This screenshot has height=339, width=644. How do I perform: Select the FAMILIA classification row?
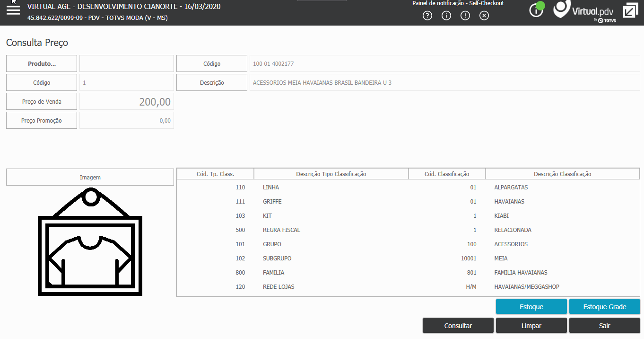[x=408, y=273]
